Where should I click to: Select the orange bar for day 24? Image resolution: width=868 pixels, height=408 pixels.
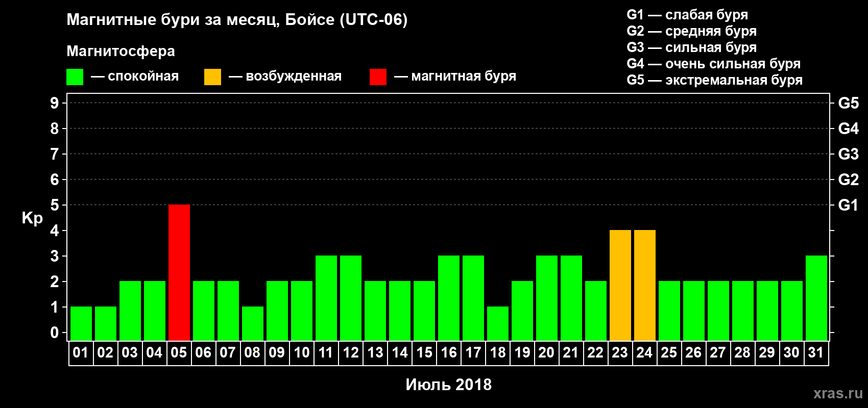(x=645, y=285)
